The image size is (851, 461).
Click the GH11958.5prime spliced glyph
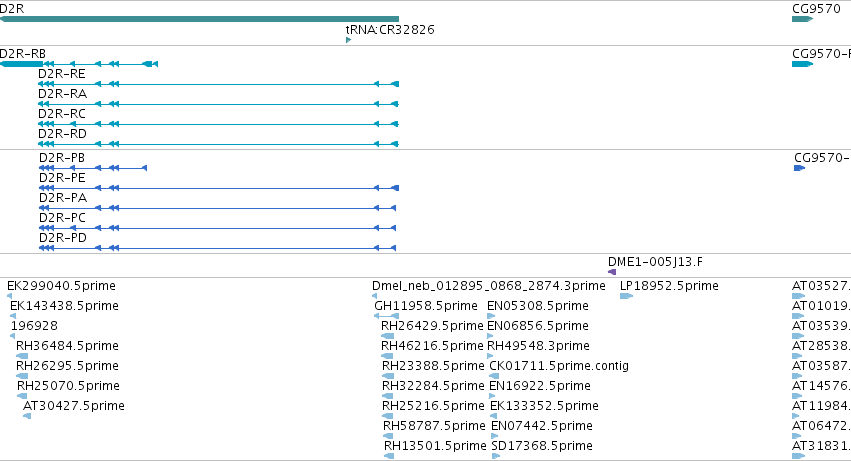click(386, 316)
